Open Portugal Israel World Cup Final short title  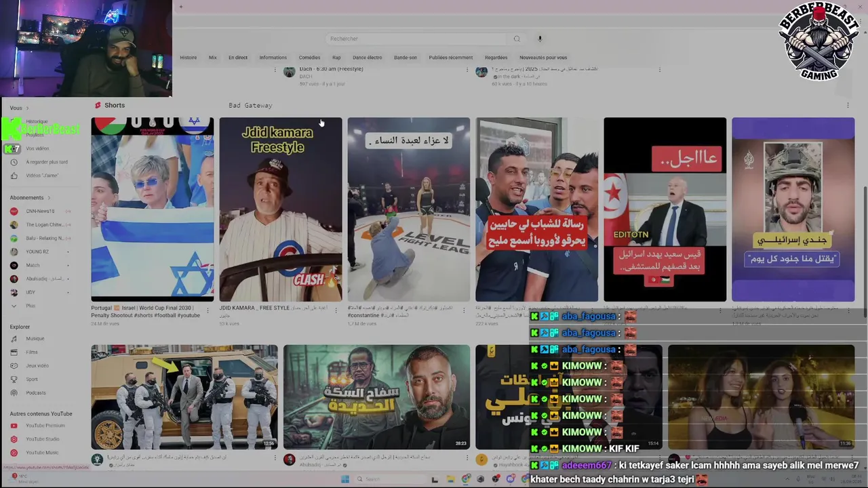coord(146,312)
